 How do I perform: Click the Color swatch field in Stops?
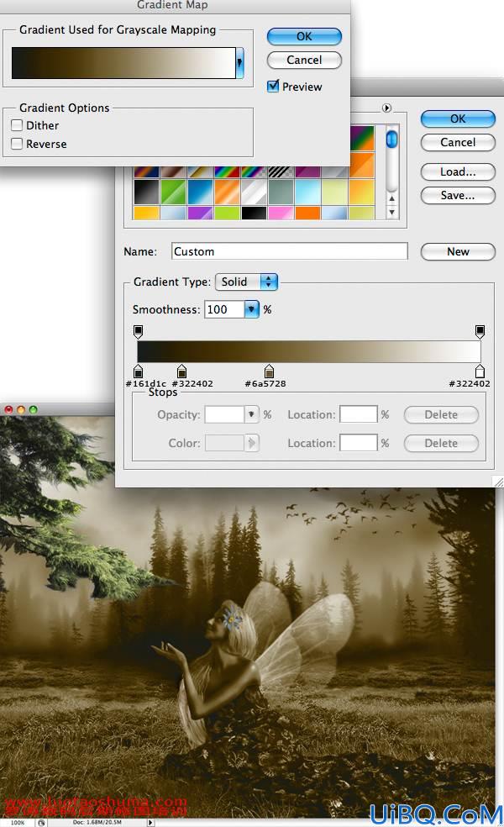click(224, 443)
